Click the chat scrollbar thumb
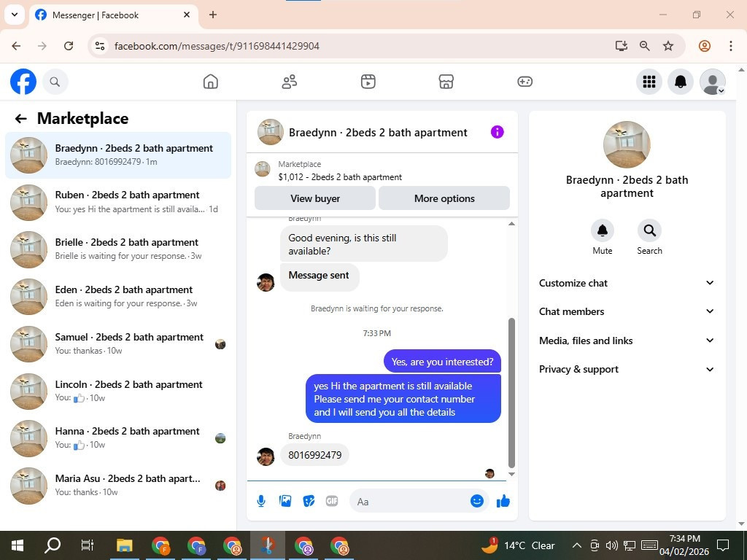Image resolution: width=747 pixels, height=560 pixels. pos(511,393)
